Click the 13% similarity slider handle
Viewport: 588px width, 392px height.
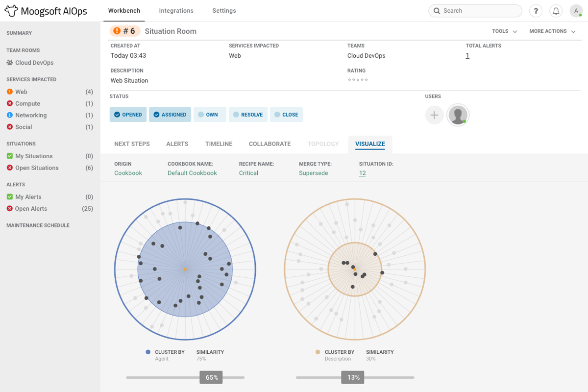[x=353, y=377]
